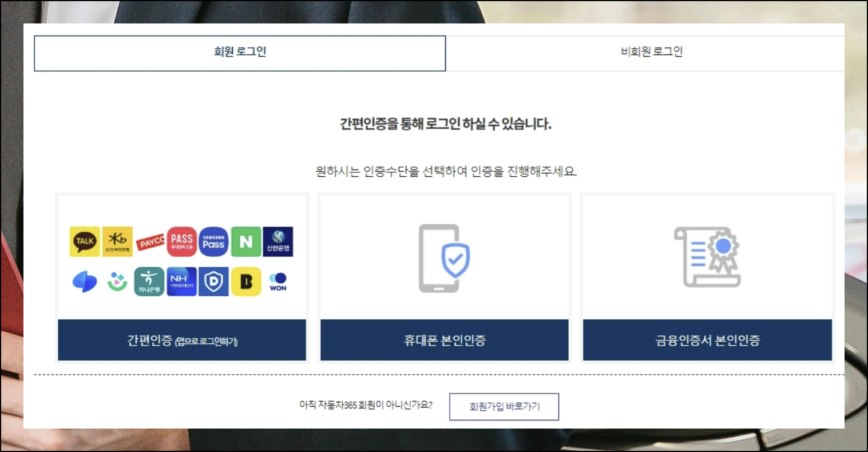The image size is (868, 452).
Task: Switch to the 회원 로그인 tab
Action: tap(240, 53)
